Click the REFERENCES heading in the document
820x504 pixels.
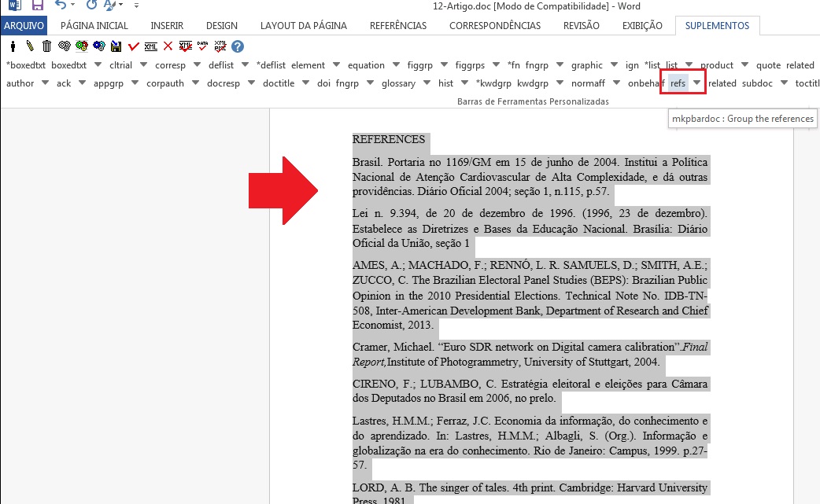389,140
